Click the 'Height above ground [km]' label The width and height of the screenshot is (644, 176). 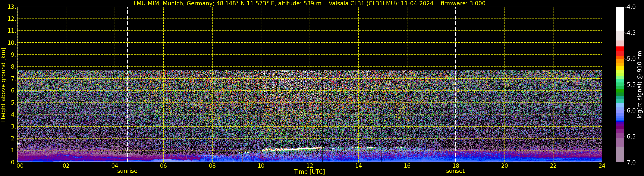pos(3,85)
